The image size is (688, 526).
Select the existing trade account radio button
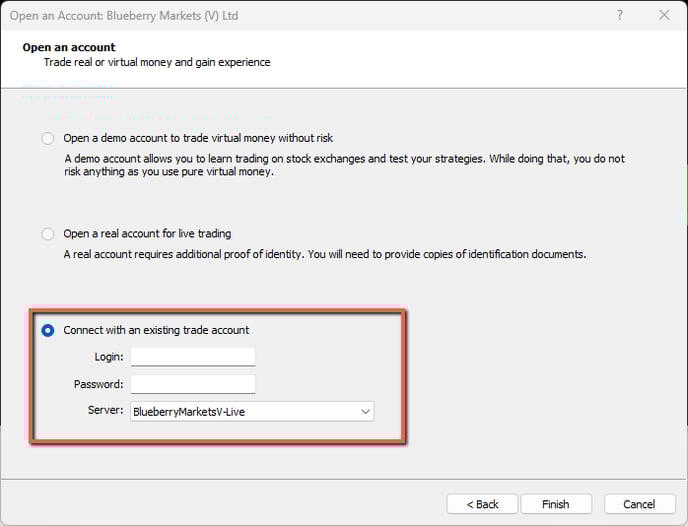click(48, 330)
